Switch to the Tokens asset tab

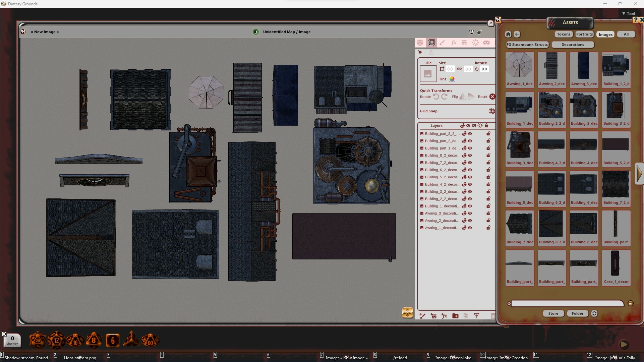(563, 34)
